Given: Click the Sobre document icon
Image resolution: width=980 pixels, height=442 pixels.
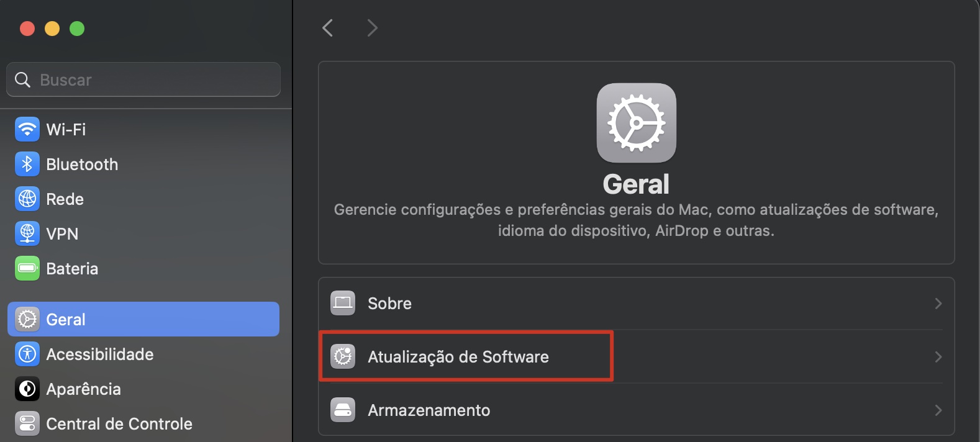Looking at the screenshot, I should [x=342, y=303].
